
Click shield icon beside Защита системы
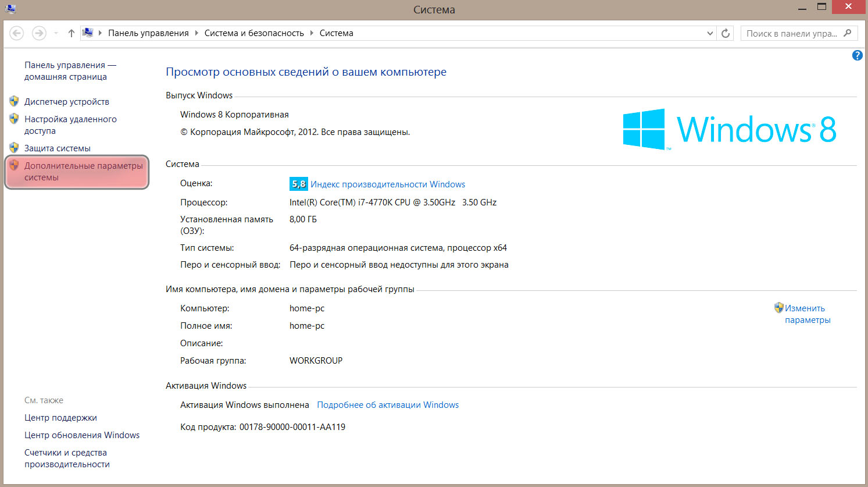click(x=15, y=148)
